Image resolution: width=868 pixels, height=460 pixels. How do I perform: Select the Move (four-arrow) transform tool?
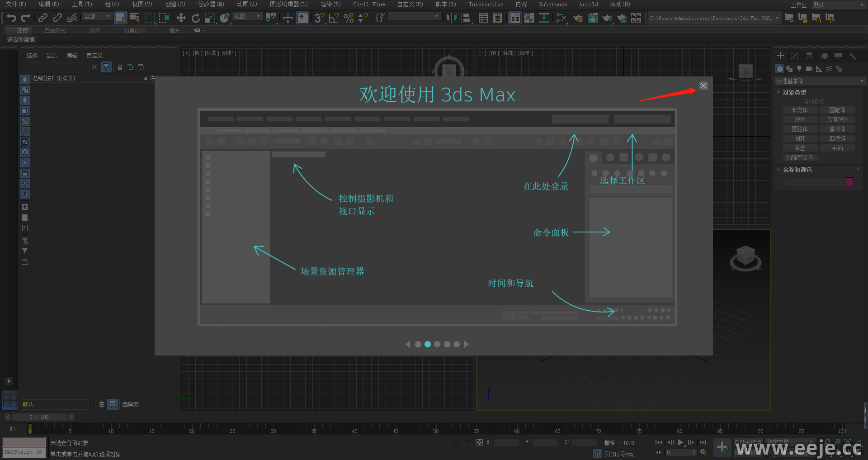(181, 18)
